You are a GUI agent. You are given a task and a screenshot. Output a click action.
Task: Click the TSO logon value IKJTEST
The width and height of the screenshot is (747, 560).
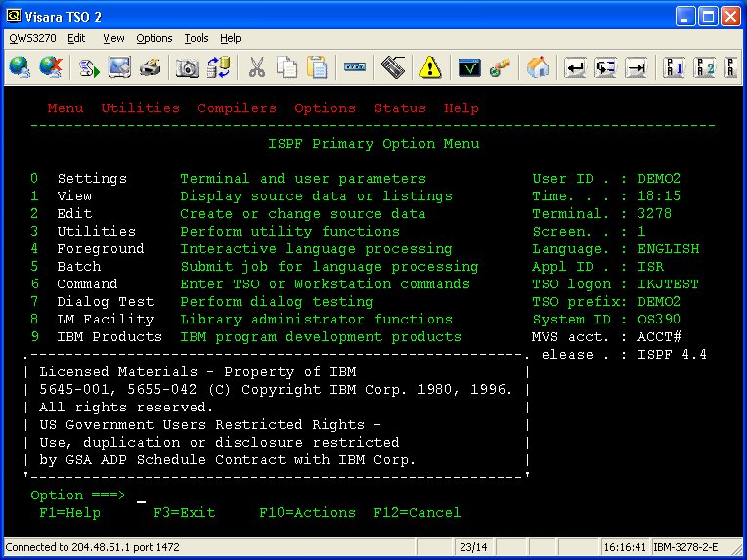[x=668, y=284]
